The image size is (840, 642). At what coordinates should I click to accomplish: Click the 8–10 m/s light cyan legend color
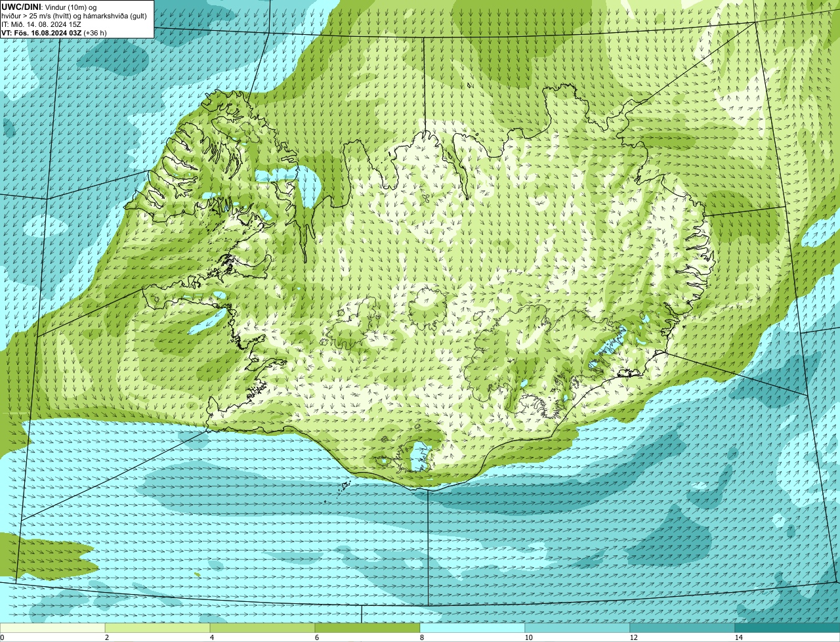[x=472, y=628]
